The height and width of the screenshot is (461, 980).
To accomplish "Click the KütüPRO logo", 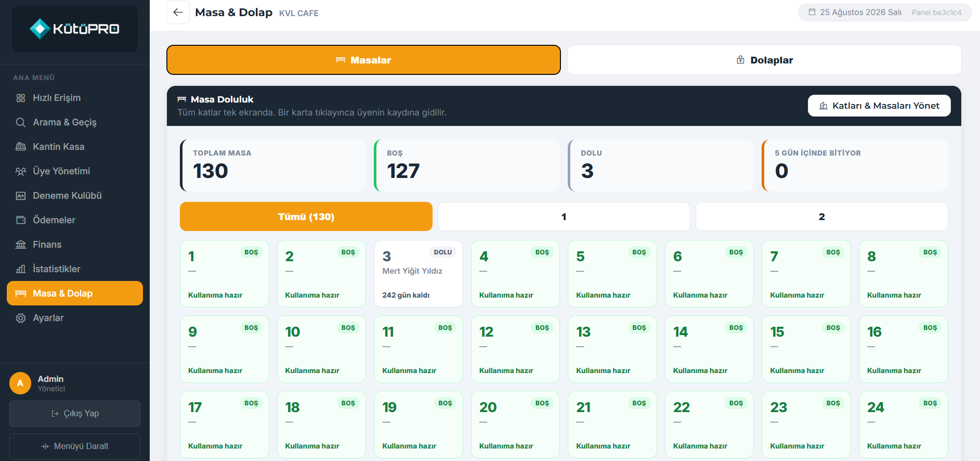I will pos(75,29).
